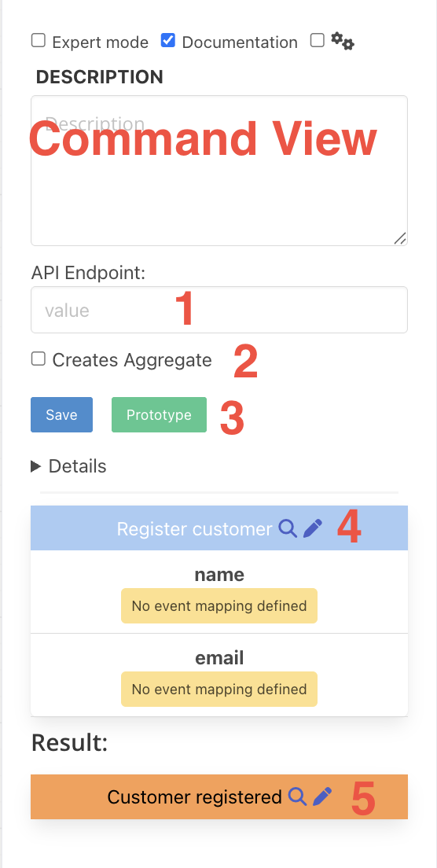Click the email field's No event mapping badge
The width and height of the screenshot is (437, 868).
(219, 690)
